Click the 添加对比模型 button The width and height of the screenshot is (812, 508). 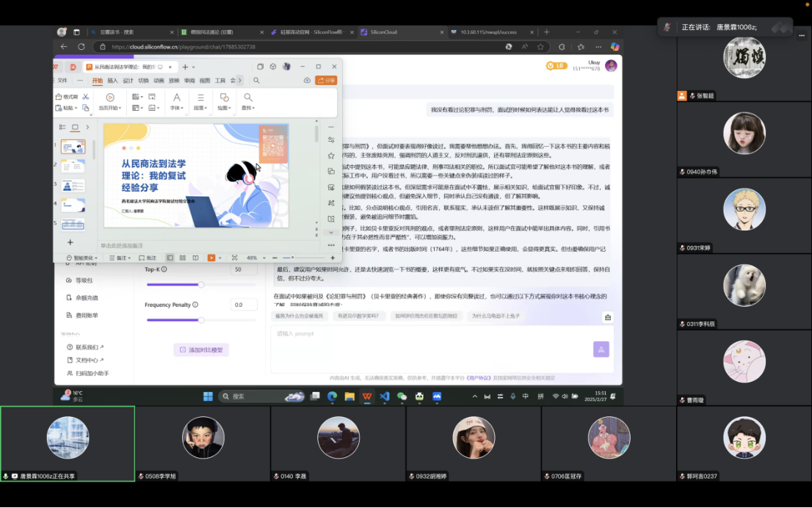click(201, 350)
